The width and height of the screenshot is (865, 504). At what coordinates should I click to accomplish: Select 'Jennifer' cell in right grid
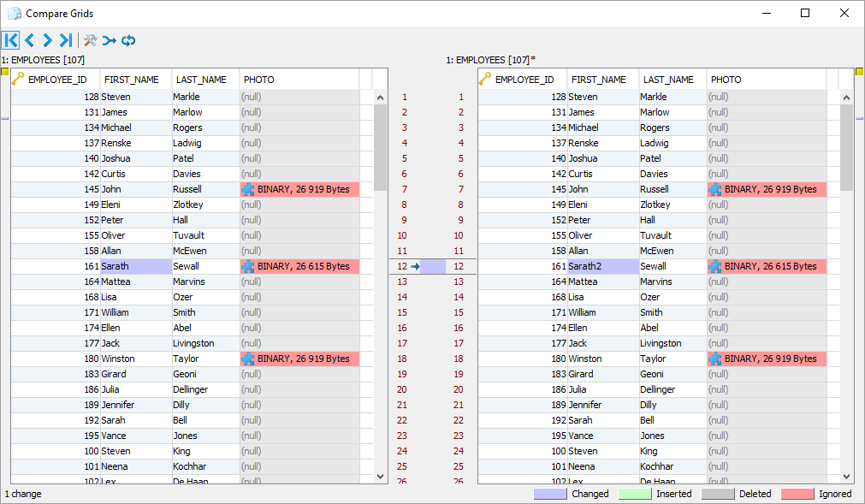point(603,405)
